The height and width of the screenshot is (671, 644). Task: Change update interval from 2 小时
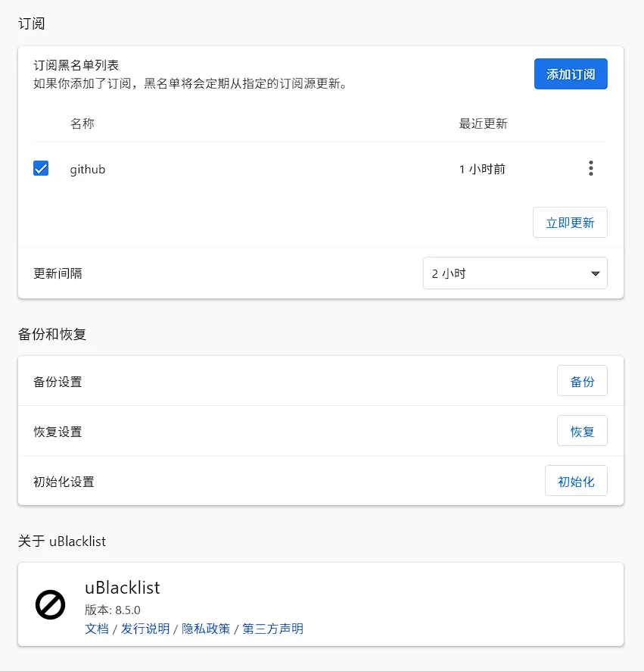click(515, 273)
